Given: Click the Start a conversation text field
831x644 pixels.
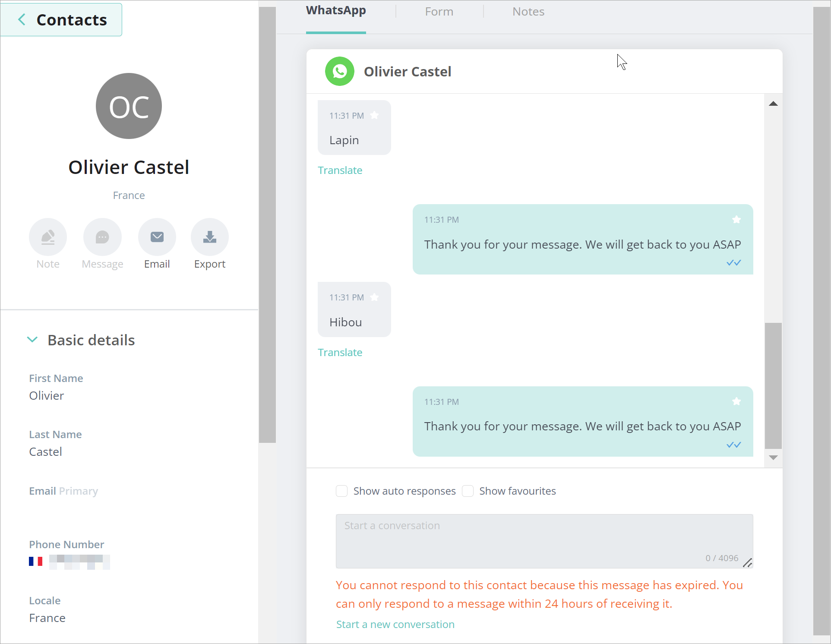Looking at the screenshot, I should click(x=544, y=540).
